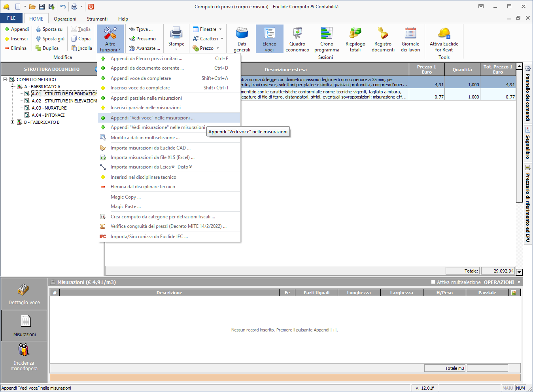
Task: Collapse the COMPUTO METRICO tree node
Action: pos(5,80)
